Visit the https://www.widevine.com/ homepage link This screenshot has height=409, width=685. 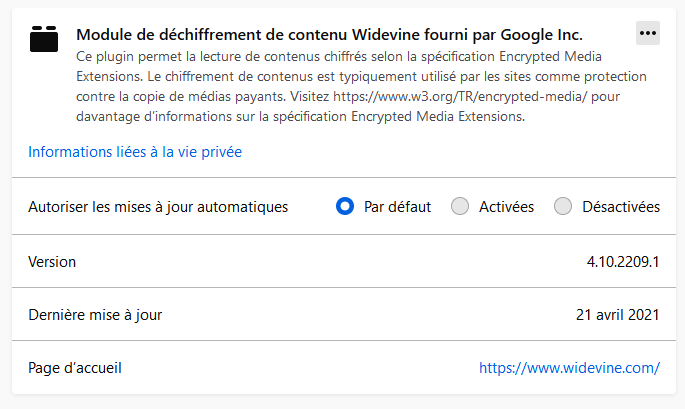[x=569, y=368]
